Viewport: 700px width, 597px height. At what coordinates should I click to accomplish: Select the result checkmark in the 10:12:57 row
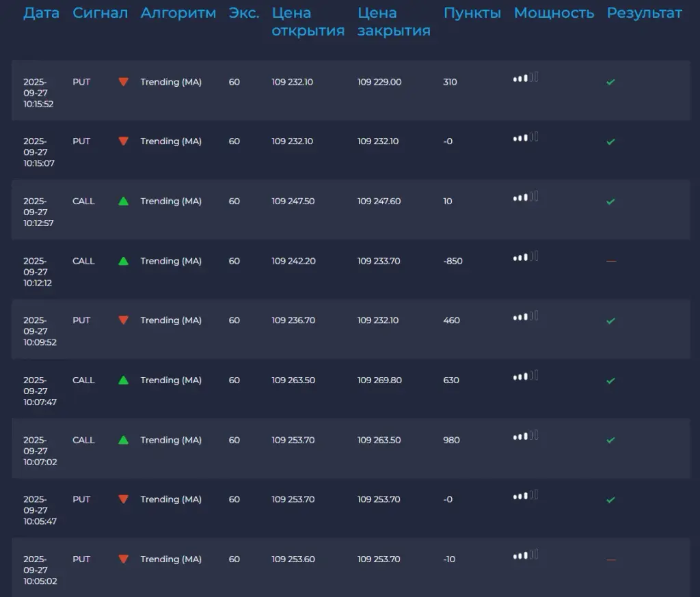(x=610, y=202)
